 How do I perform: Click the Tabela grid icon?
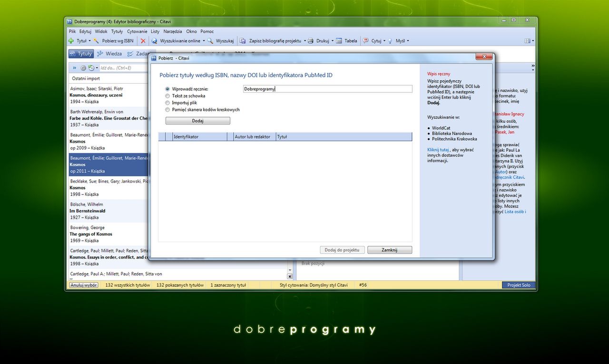coord(339,41)
